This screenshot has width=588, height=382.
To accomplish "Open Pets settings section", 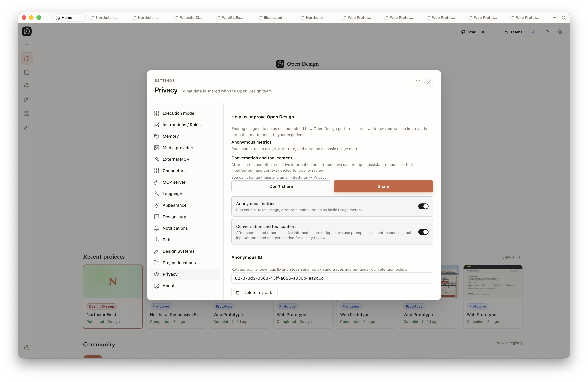I will 185,240.
